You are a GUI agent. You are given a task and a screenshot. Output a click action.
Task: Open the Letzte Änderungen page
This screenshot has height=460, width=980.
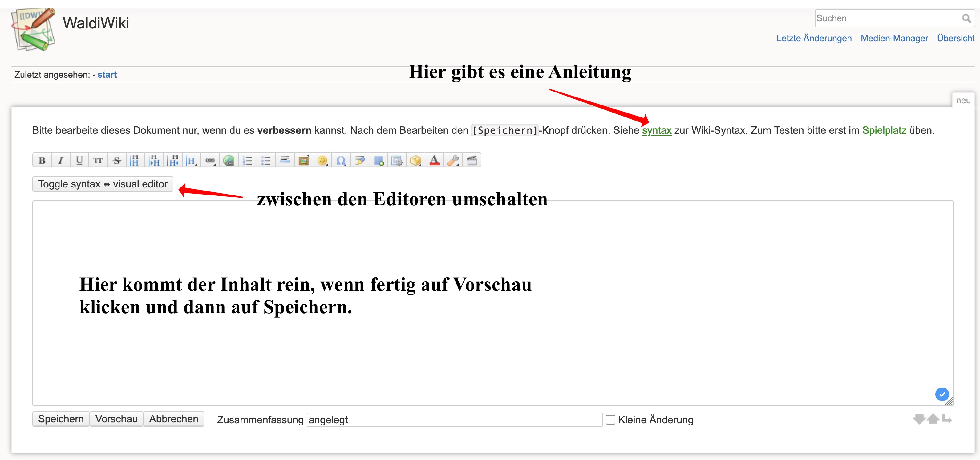(x=814, y=38)
